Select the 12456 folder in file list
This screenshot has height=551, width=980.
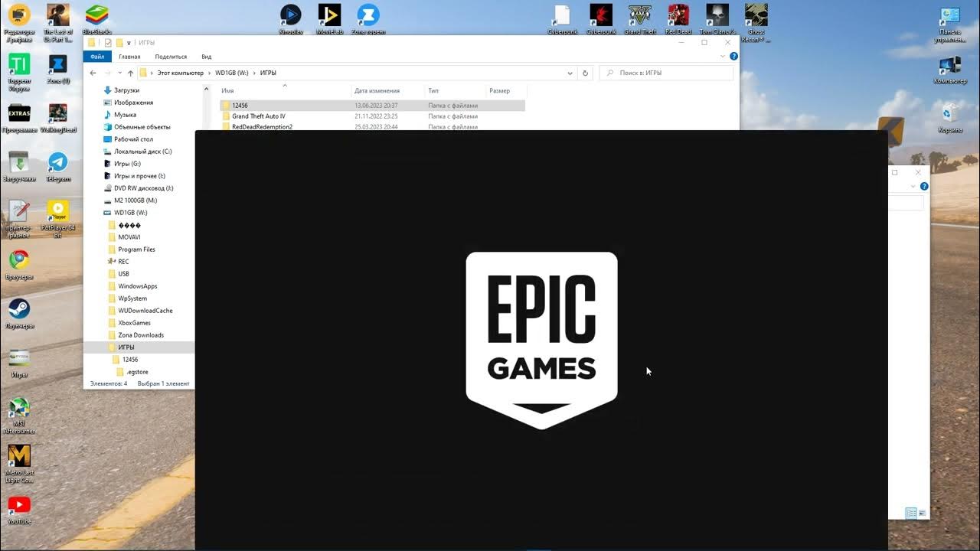coord(372,106)
